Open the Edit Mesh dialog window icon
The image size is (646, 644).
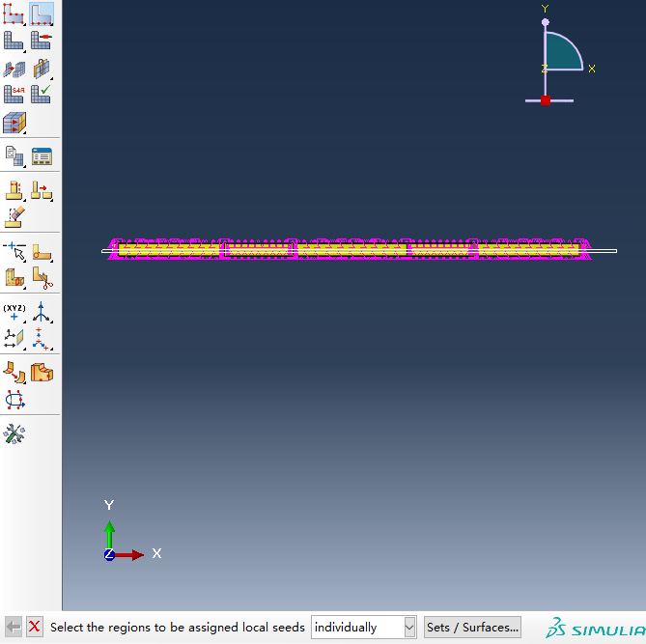(x=42, y=156)
